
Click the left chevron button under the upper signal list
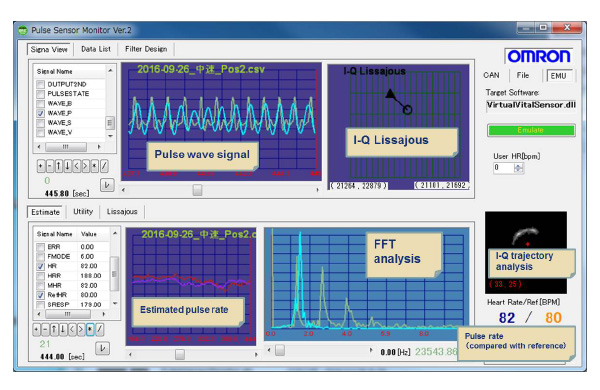pyautogui.click(x=77, y=166)
